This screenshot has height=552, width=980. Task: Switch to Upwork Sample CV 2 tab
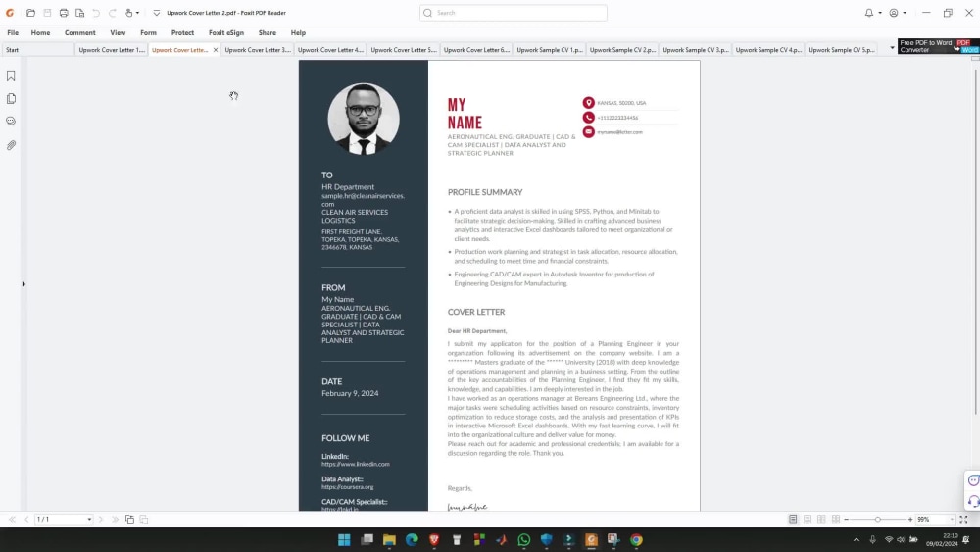pyautogui.click(x=622, y=49)
